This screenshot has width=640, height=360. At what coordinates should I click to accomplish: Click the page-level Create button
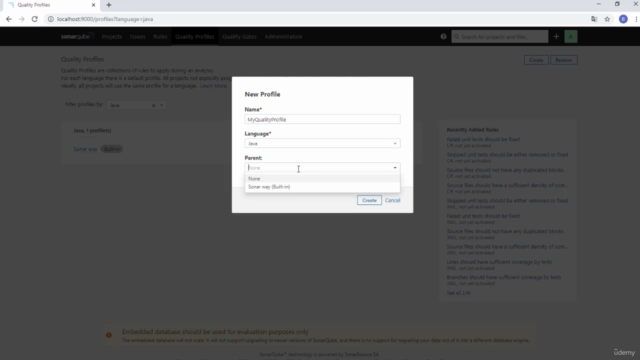click(x=536, y=60)
